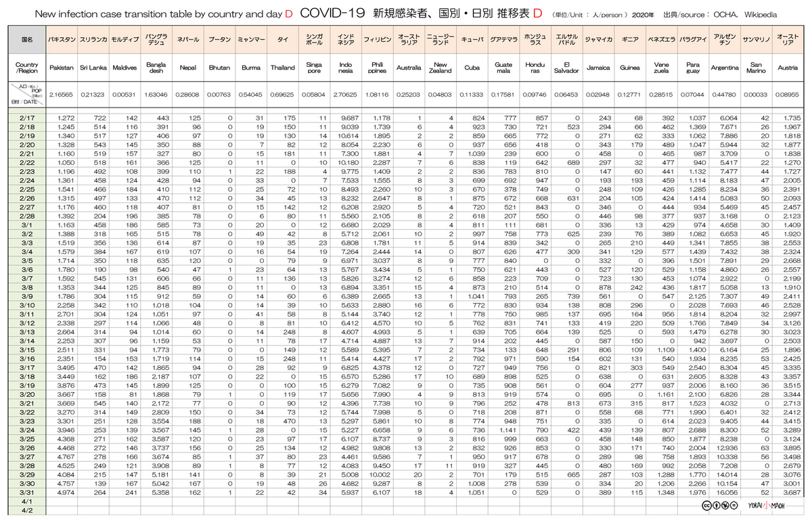Image resolution: width=812 pixels, height=520 pixels.
Task: Select the empty date row label '4/2'
Action: coord(27,511)
